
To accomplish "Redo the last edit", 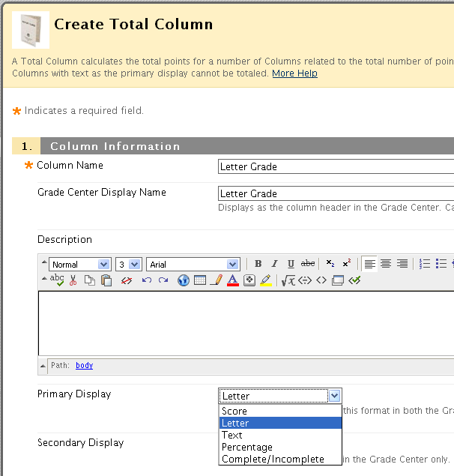I will (163, 280).
